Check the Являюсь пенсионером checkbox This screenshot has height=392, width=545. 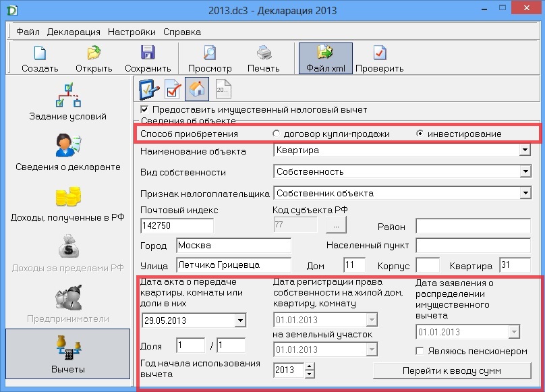[x=420, y=351]
